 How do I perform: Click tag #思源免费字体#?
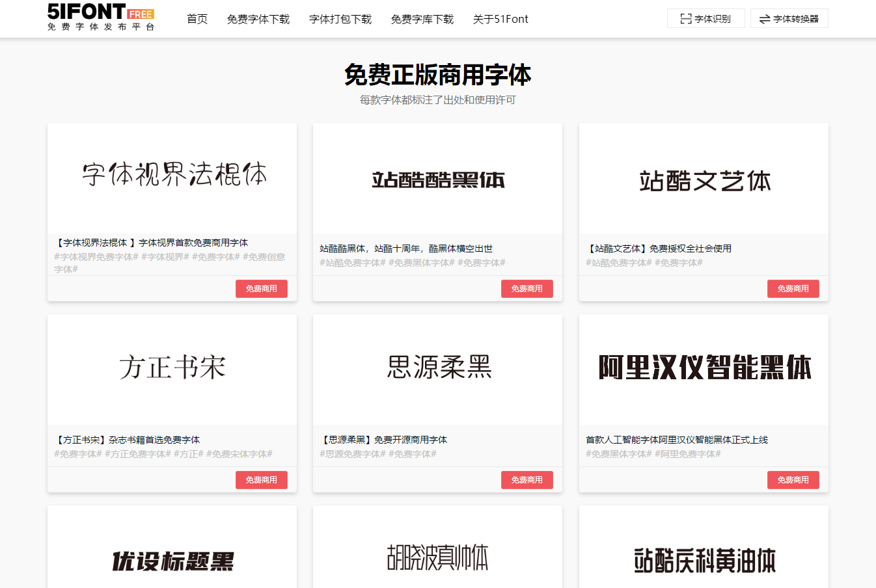point(353,454)
